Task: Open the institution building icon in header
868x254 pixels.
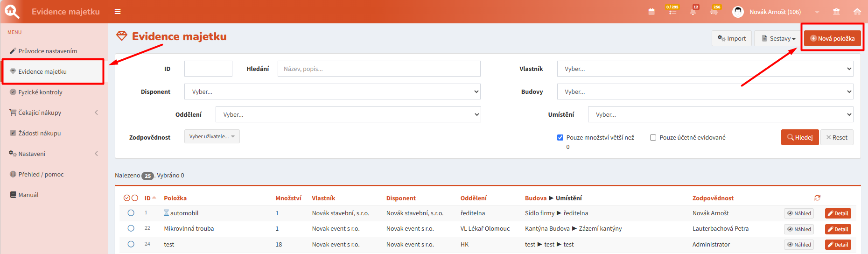Action: pyautogui.click(x=836, y=12)
